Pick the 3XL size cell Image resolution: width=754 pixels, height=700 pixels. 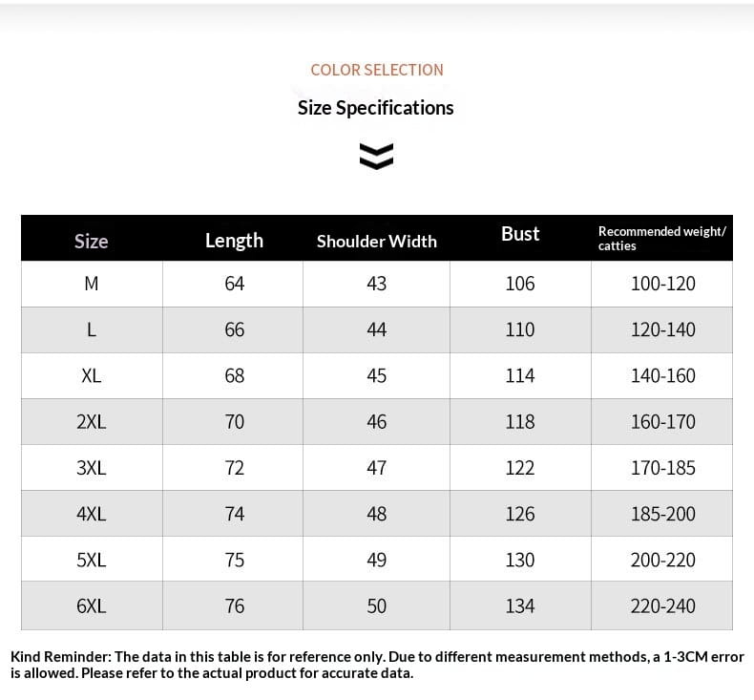92,468
